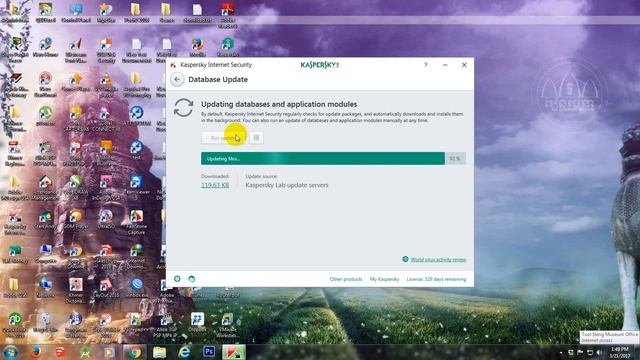Click 'Kaspersky Lab update servers' text

pyautogui.click(x=287, y=185)
